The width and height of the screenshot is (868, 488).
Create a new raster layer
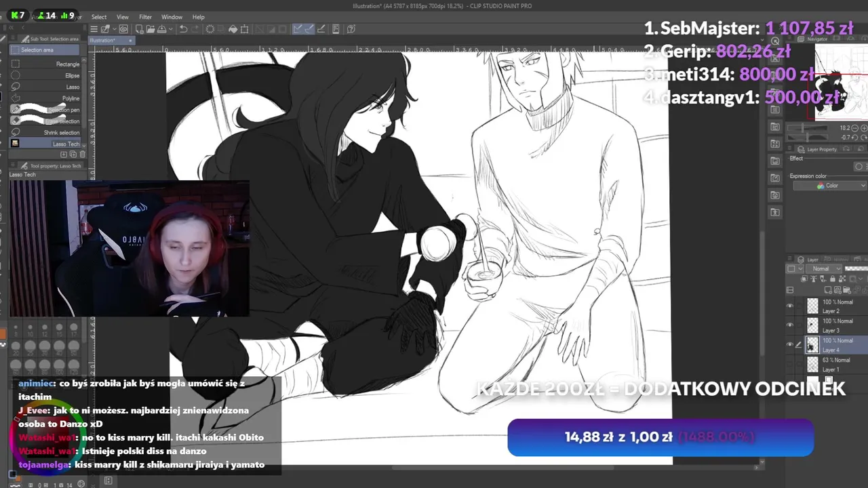tap(828, 290)
